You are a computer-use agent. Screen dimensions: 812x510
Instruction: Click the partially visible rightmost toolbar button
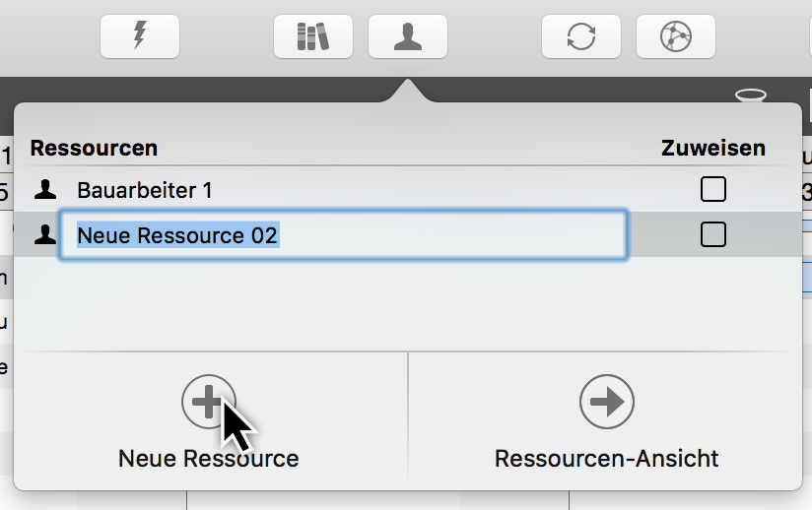tap(806, 37)
